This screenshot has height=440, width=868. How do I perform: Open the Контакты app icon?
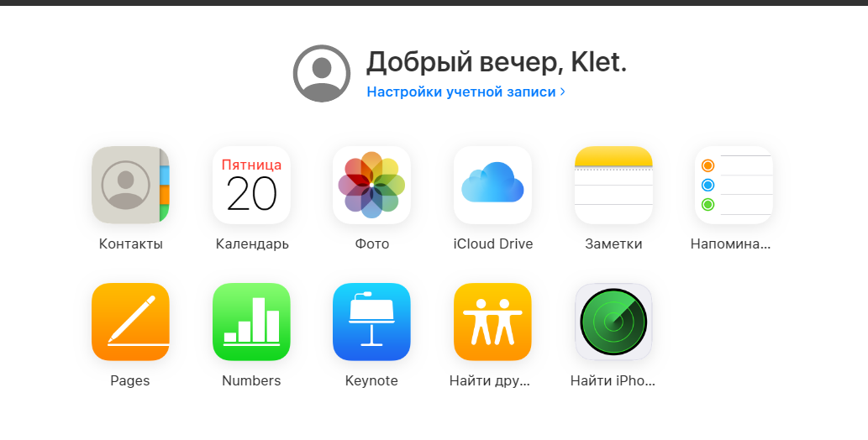point(130,185)
